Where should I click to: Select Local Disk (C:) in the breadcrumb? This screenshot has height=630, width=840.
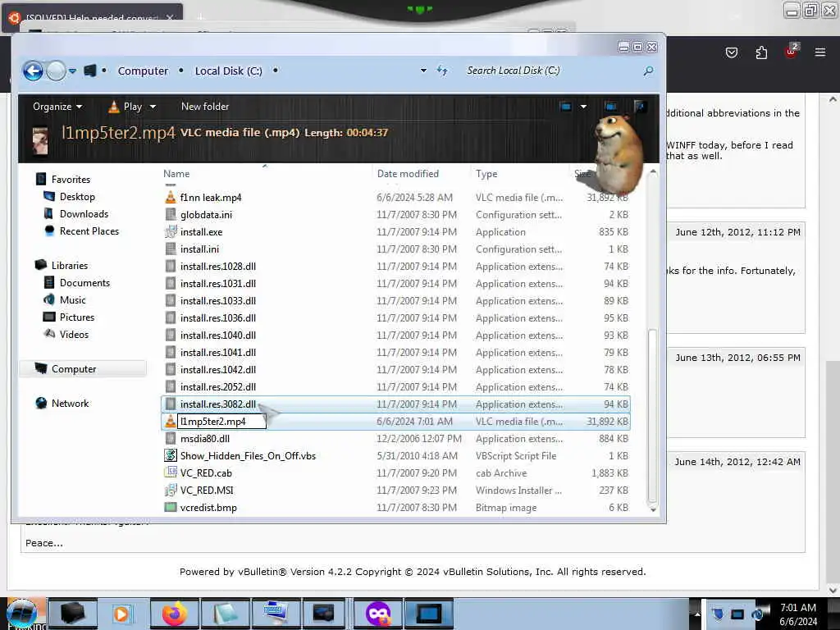tap(229, 71)
